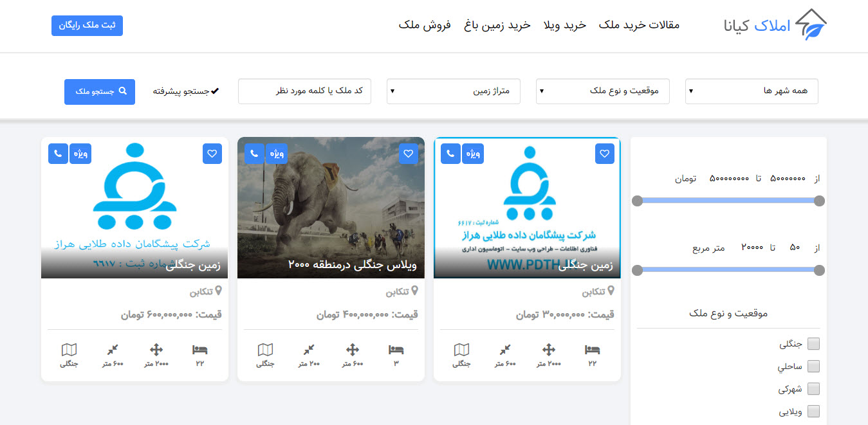This screenshot has width=868, height=425.
Task: Open the فروش ملک menu item
Action: (x=425, y=26)
